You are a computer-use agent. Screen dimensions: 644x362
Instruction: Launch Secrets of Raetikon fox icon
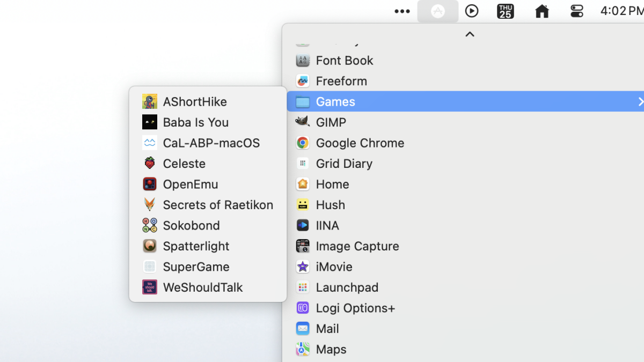tap(150, 205)
